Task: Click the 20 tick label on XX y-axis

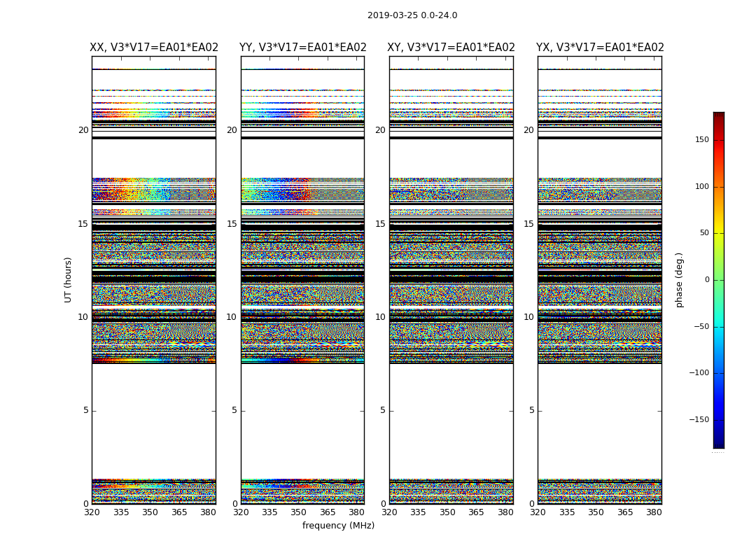Action: pos(83,130)
